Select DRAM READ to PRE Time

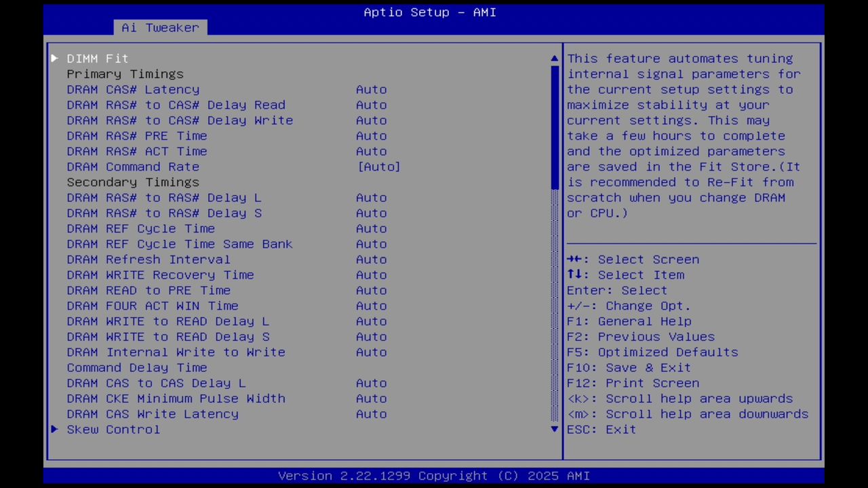(x=203, y=290)
